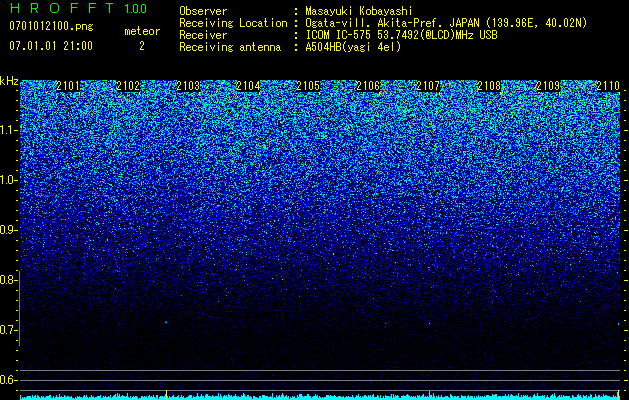Image resolution: width=629 pixels, height=400 pixels.
Task: Click the timestamp 07.01.01 21:00
Action: (51, 46)
